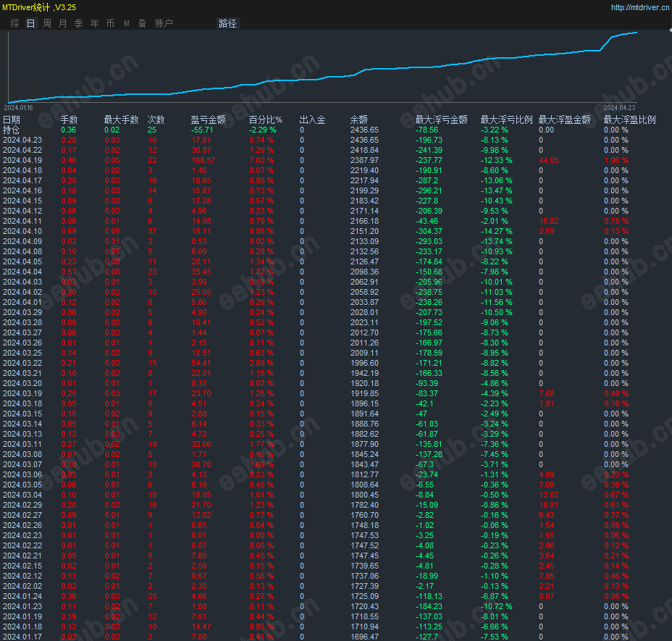The image size is (672, 641).
Task: Click the 1919.85 balance for 2024.03.19
Action: click(x=364, y=393)
